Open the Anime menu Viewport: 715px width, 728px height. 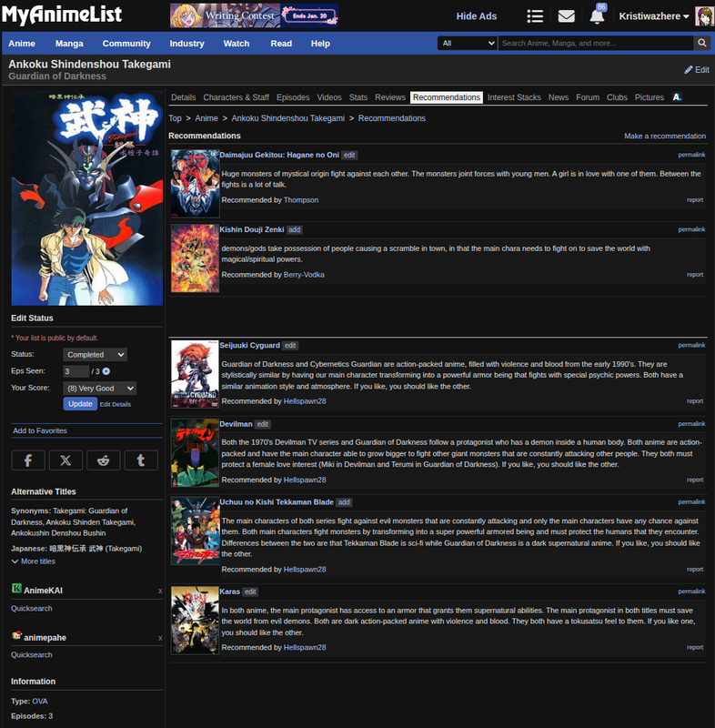coord(22,43)
